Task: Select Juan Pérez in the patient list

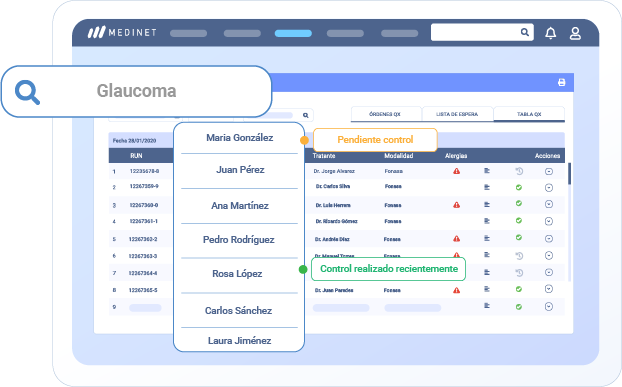Action: coord(240,170)
